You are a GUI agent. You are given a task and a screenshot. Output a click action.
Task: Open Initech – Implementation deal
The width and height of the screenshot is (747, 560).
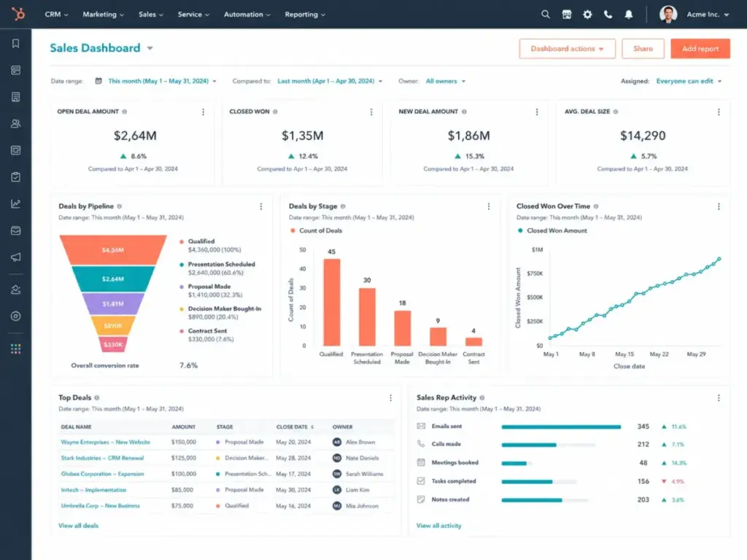tap(93, 490)
